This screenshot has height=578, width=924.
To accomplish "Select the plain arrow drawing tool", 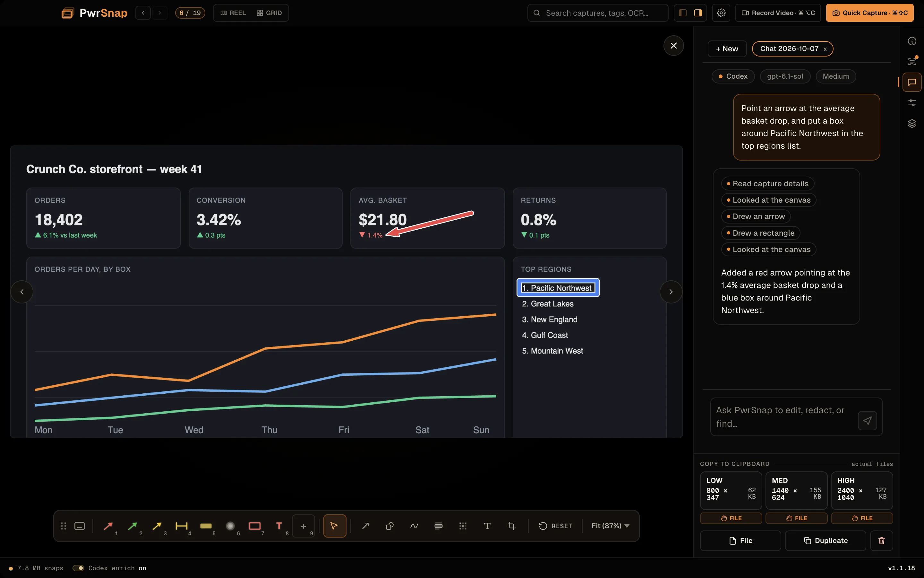I will click(365, 526).
